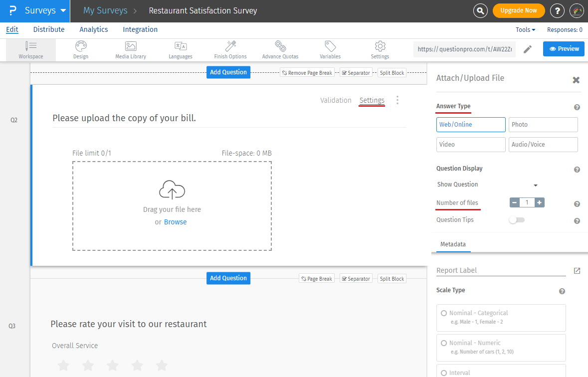Open Finish Options wand tool
The height and width of the screenshot is (377, 588).
tap(230, 50)
